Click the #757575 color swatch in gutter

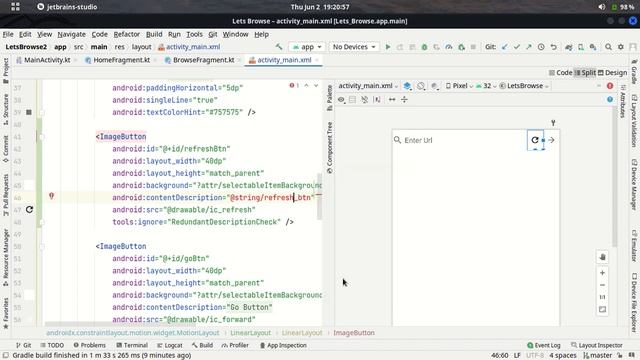29,112
